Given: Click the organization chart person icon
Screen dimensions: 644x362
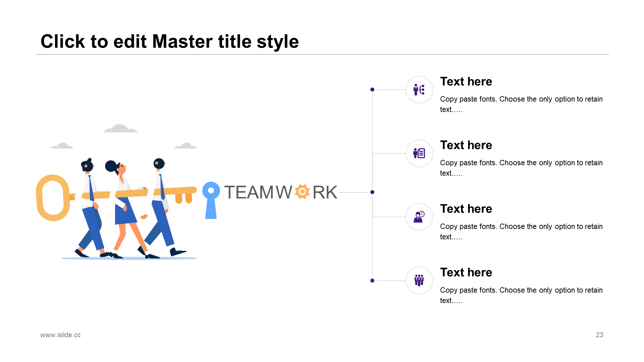Looking at the screenshot, I should click(x=419, y=89).
